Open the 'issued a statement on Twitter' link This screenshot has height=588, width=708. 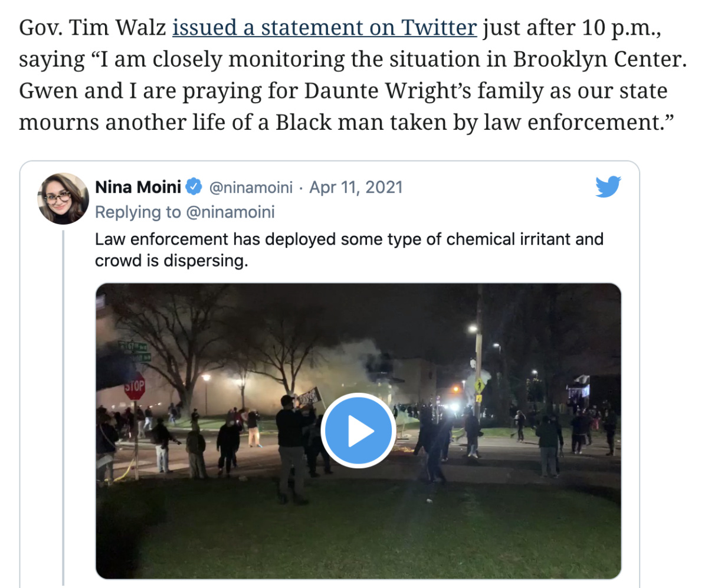click(324, 28)
